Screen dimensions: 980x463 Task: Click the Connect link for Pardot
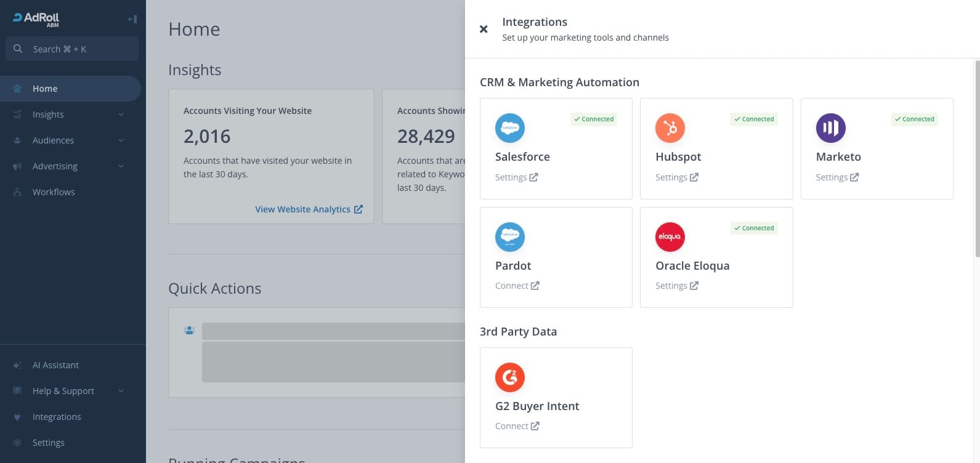517,286
